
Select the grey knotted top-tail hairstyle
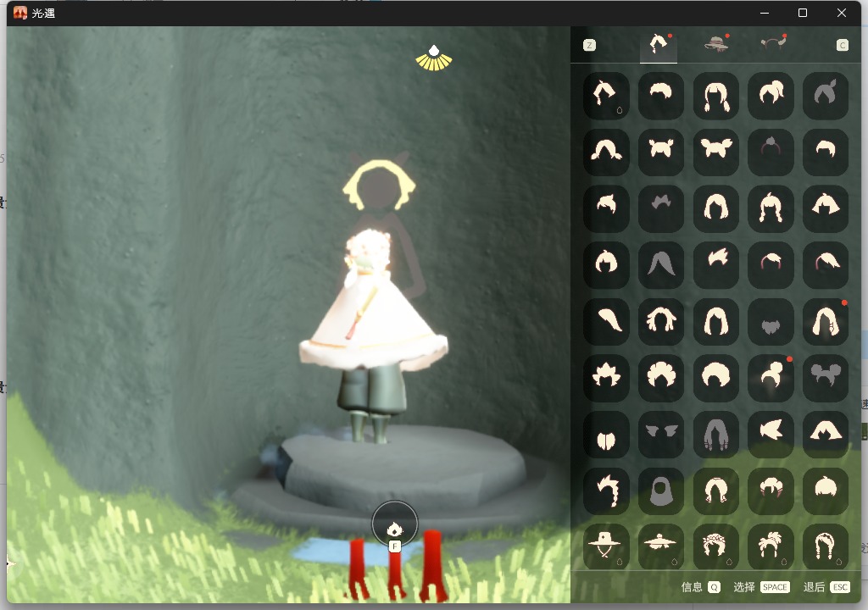(x=826, y=95)
